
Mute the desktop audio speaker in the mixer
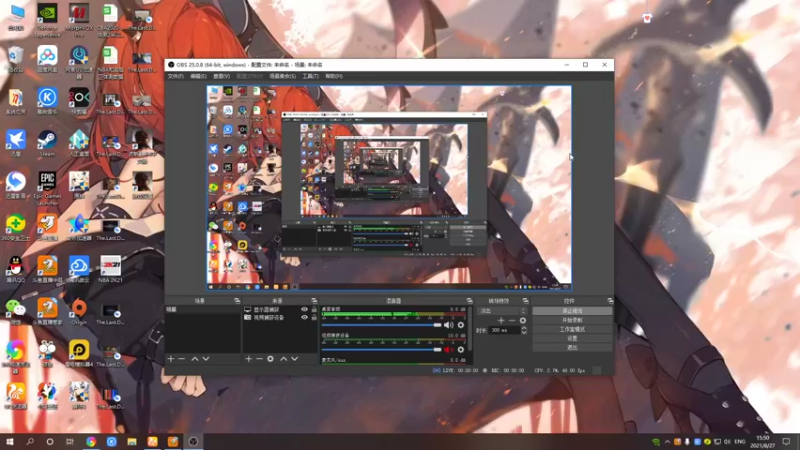coord(448,325)
